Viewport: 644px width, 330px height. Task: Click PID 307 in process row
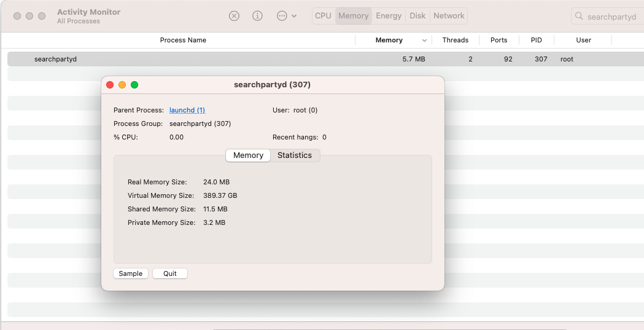pos(541,59)
